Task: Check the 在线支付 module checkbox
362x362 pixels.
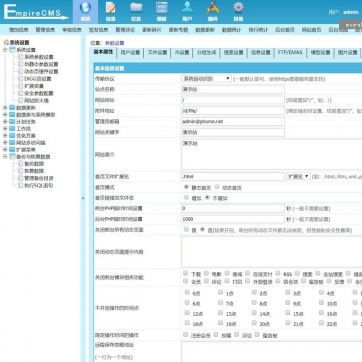Action: pos(247,273)
